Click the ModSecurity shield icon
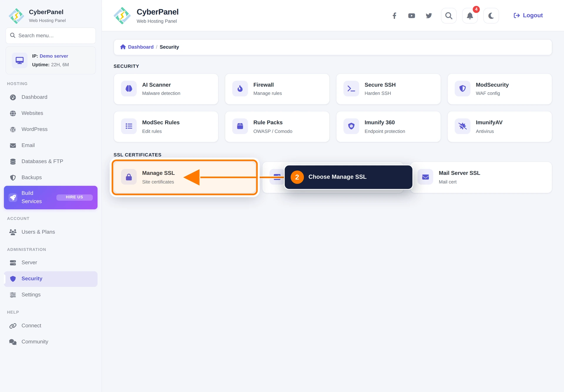Image resolution: width=564 pixels, height=392 pixels. [x=463, y=88]
